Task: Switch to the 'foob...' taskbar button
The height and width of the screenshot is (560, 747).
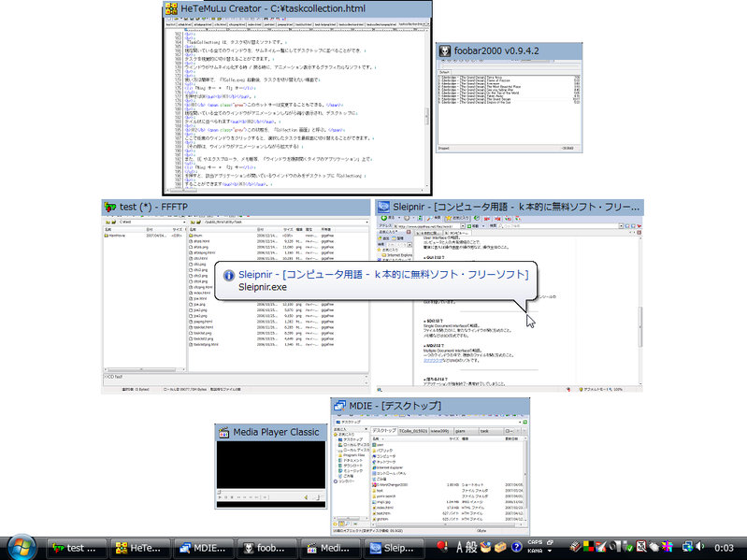Action: pos(266,548)
